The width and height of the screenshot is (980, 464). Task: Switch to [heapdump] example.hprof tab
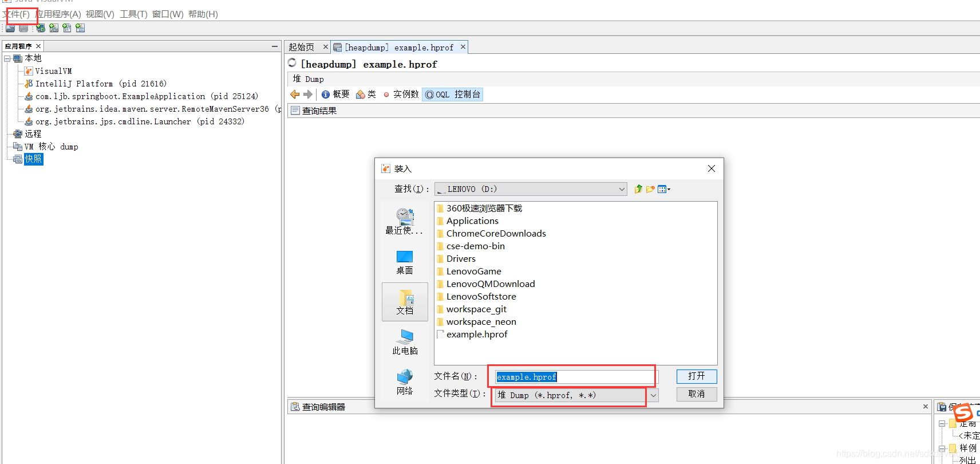tap(399, 48)
